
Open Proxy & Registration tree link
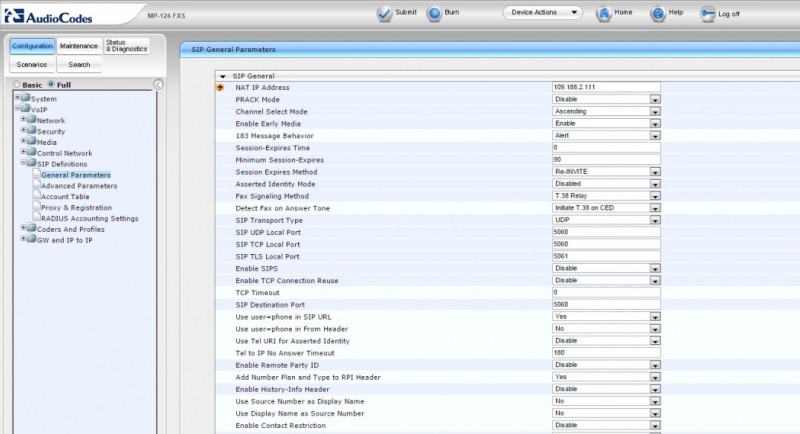[x=77, y=208]
